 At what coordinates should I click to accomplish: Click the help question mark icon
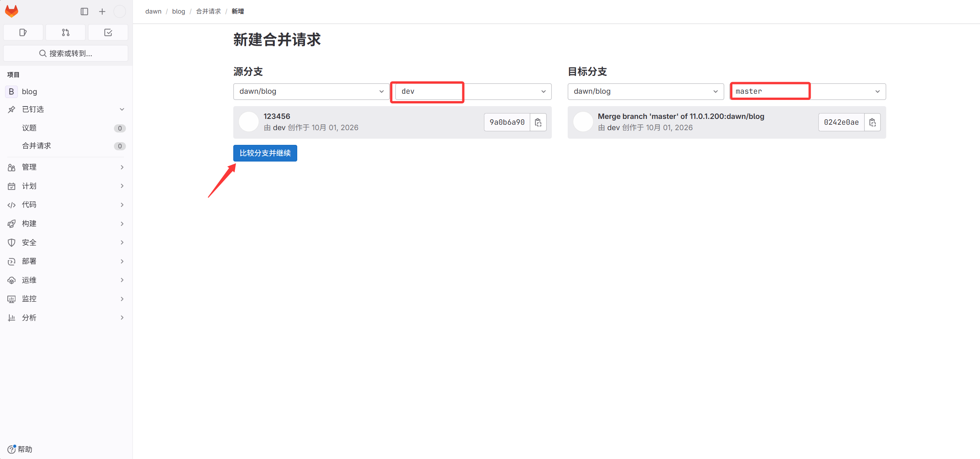point(12,449)
